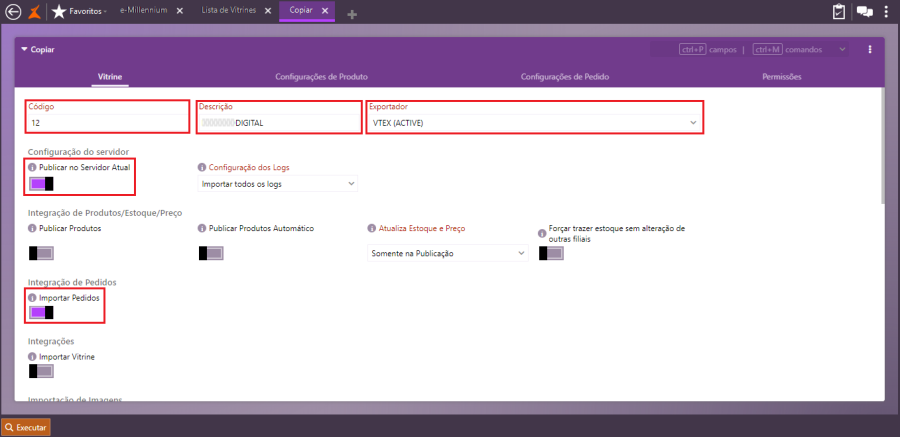Screen dimensions: 900x437
Task: Open the chat messages icon
Action: pyautogui.click(x=865, y=11)
